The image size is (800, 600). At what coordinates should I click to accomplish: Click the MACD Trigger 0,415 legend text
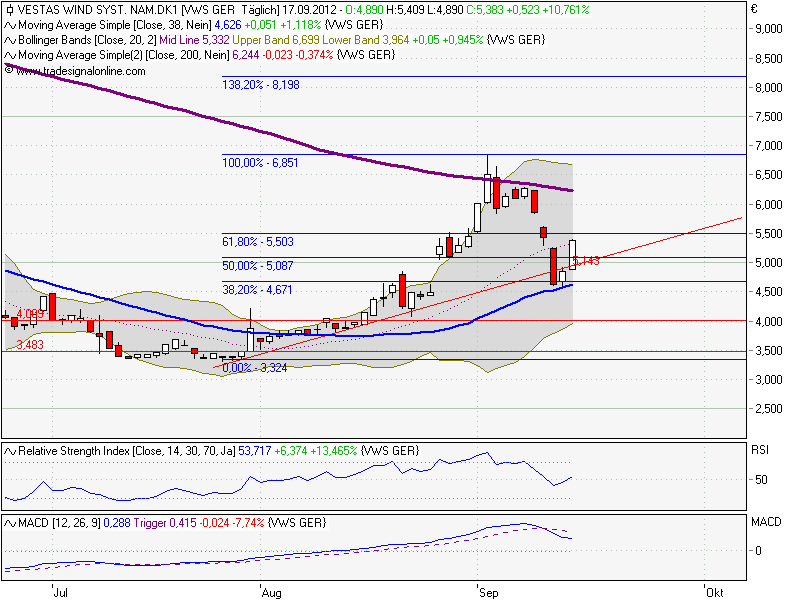point(165,523)
